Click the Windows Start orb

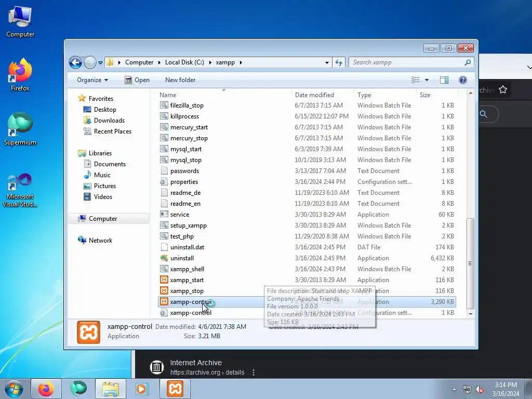pyautogui.click(x=14, y=389)
